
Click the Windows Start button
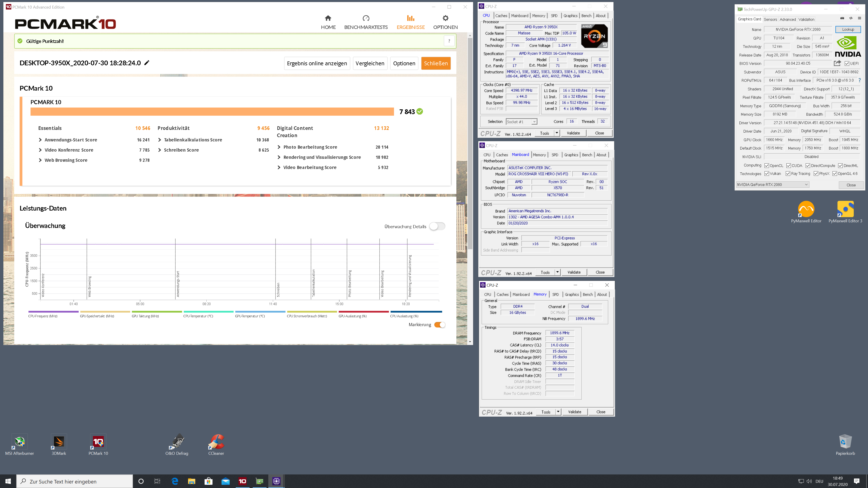[x=8, y=481]
